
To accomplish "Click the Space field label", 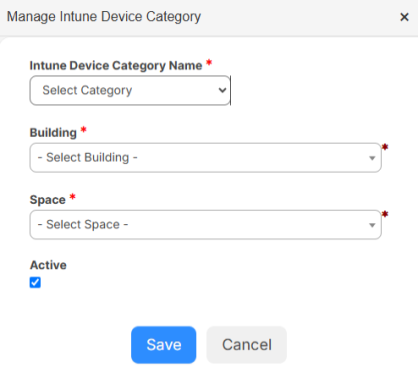I will (x=48, y=200).
